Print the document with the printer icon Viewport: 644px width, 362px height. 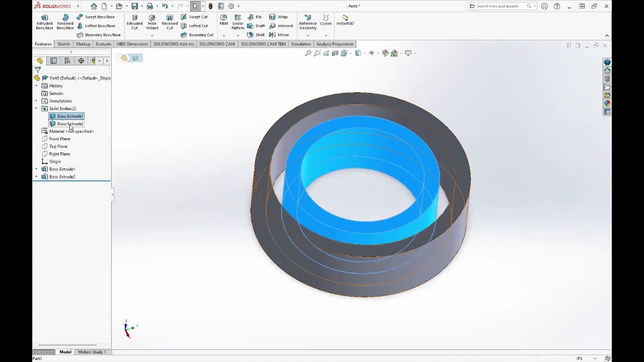[149, 6]
